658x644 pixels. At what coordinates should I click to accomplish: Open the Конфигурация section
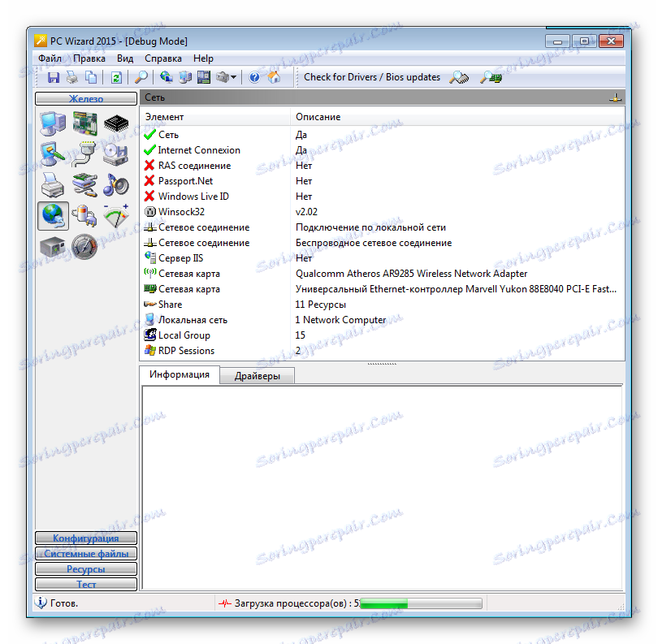(86, 538)
